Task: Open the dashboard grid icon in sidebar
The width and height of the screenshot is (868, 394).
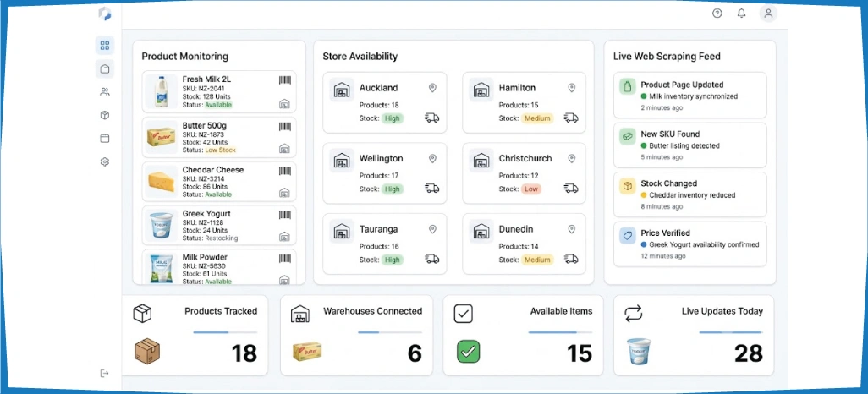Action: click(x=105, y=46)
